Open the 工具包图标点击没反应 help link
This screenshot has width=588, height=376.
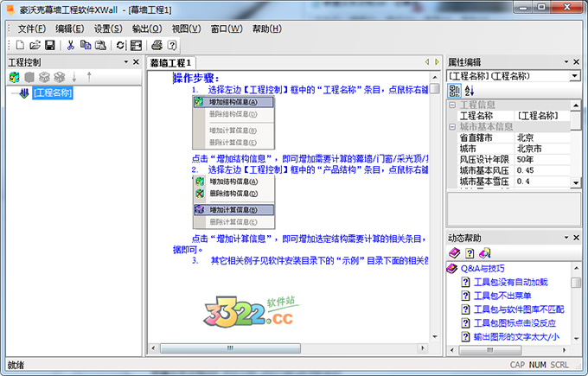click(514, 323)
